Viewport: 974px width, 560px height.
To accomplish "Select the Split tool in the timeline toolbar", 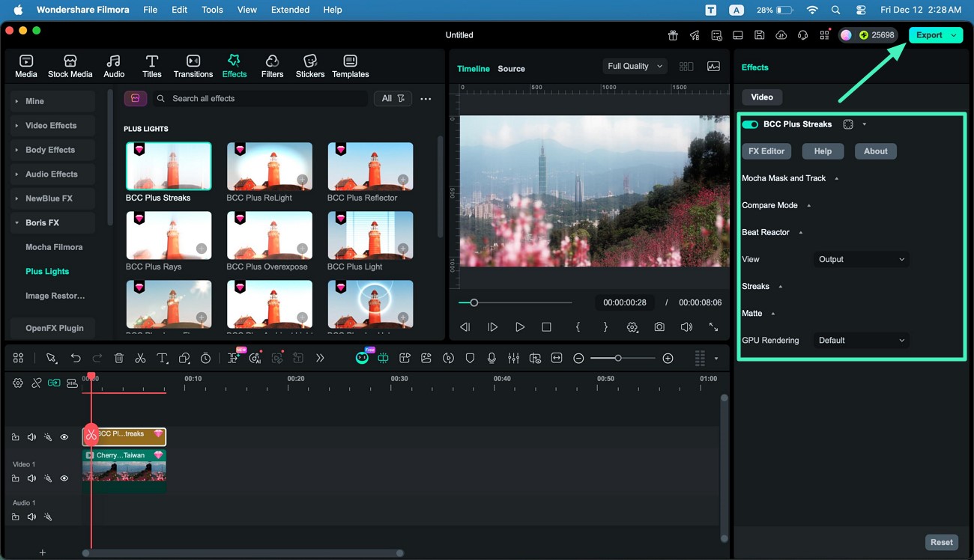I will coord(140,358).
